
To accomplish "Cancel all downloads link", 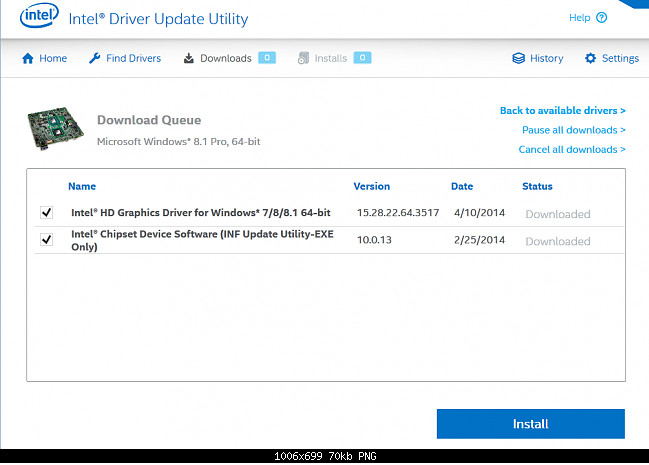I will pyautogui.click(x=571, y=150).
